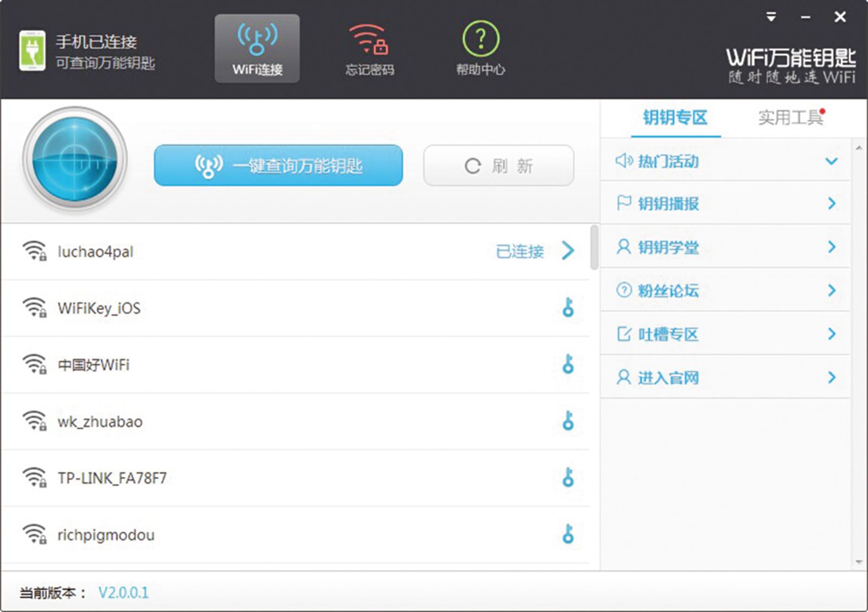Switch to the 实用工具 tab

click(x=791, y=118)
